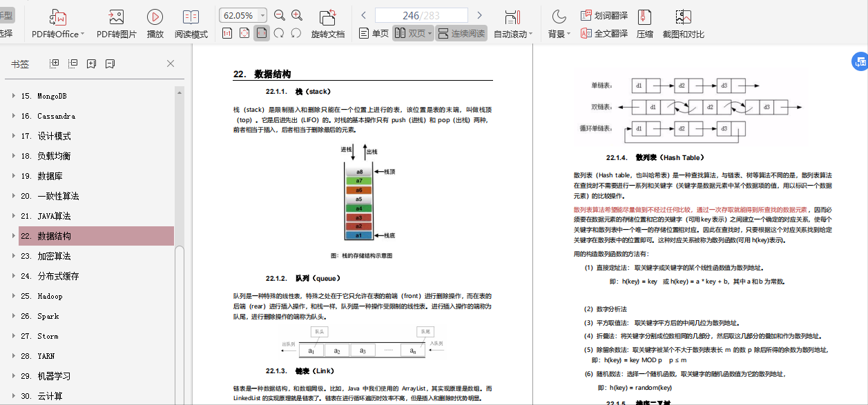Expand the 25. Hadoop bookmark arrow

click(13, 296)
